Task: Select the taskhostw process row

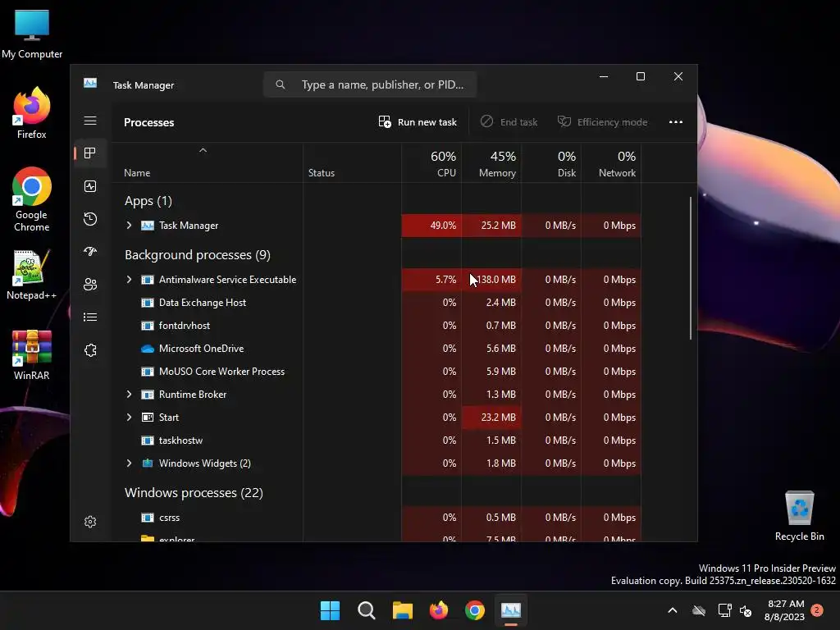Action: [376, 441]
